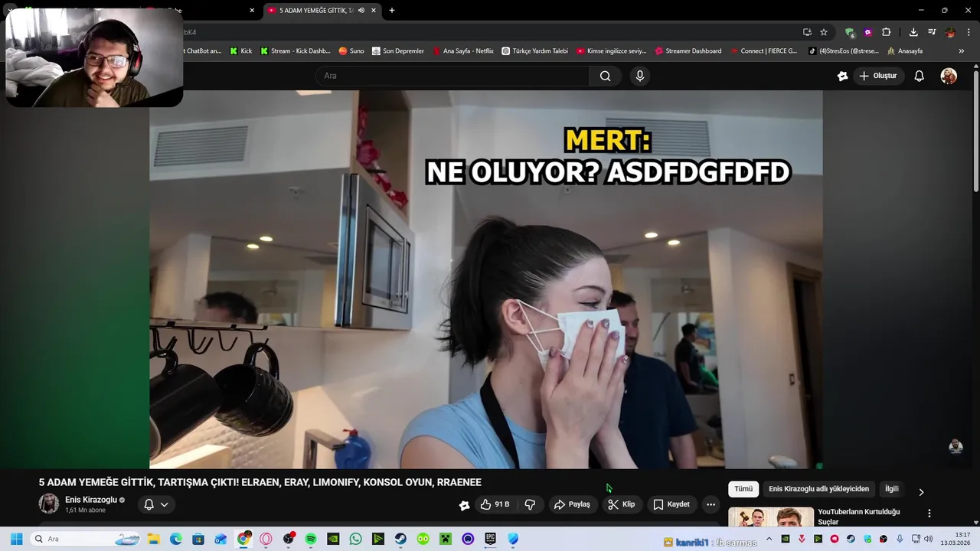Viewport: 980px width, 551px height.
Task: Share the video via Paylaş
Action: [573, 504]
